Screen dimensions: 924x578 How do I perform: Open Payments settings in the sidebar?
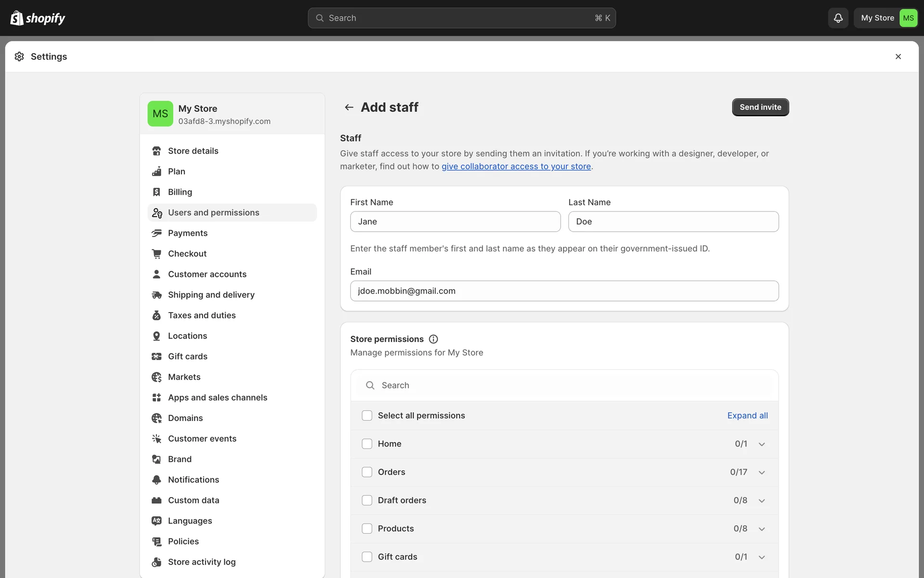(x=188, y=233)
